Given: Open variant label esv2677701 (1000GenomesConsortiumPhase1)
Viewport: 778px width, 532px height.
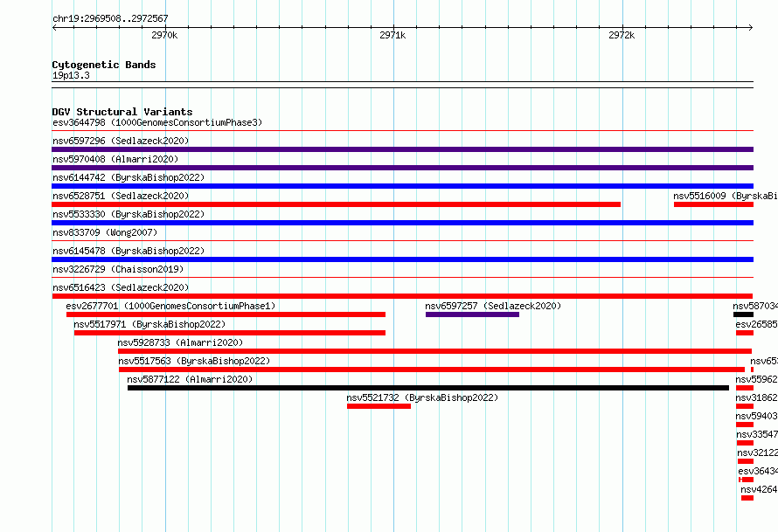Looking at the screenshot, I should (170, 306).
